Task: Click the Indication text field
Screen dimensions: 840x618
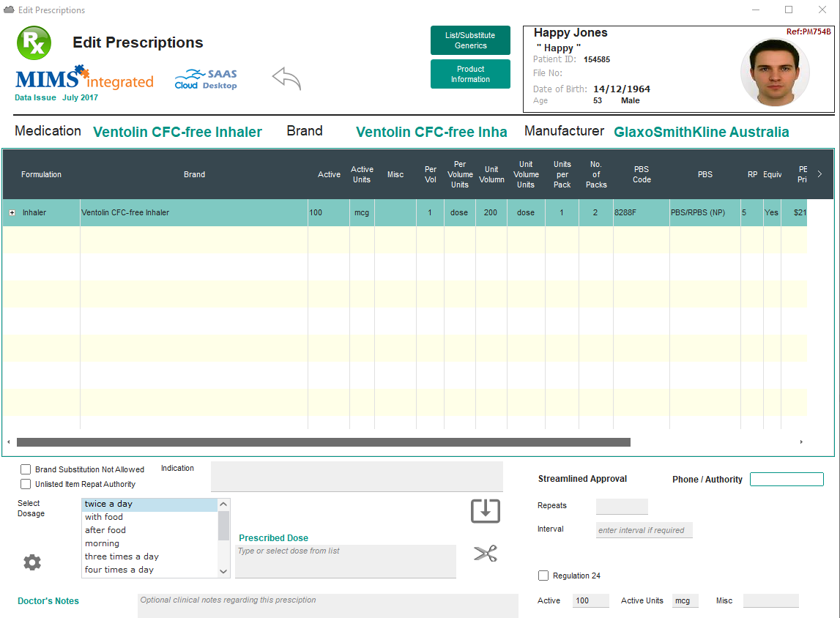Action: coord(357,477)
